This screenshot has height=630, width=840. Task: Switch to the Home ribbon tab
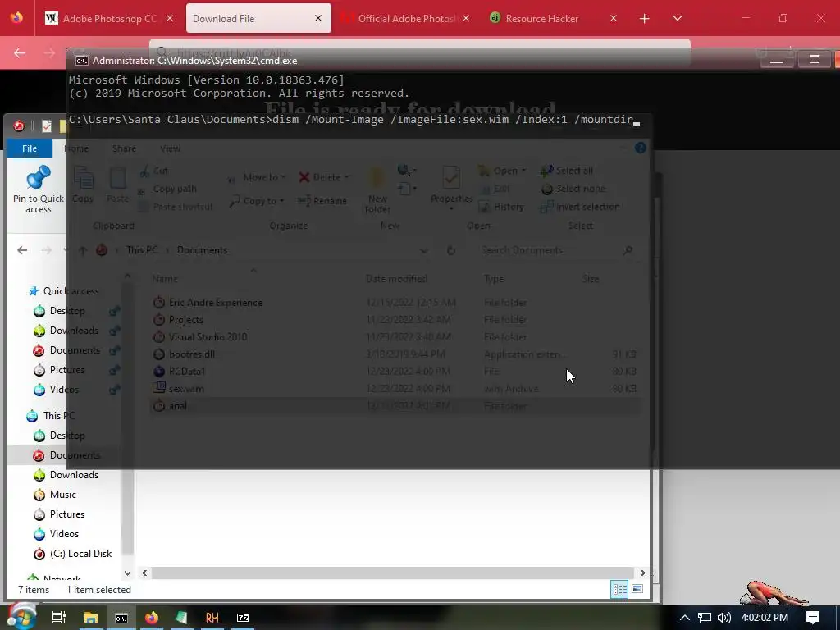(76, 148)
